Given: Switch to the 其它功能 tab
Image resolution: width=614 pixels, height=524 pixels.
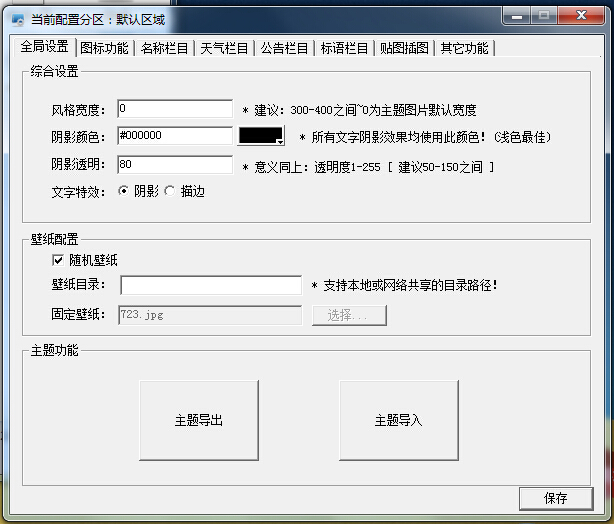Looking at the screenshot, I should [464, 48].
